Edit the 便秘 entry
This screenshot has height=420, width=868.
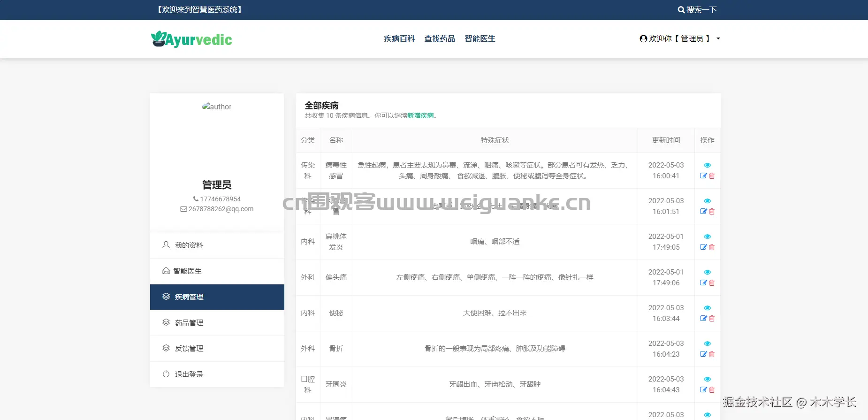click(x=703, y=318)
